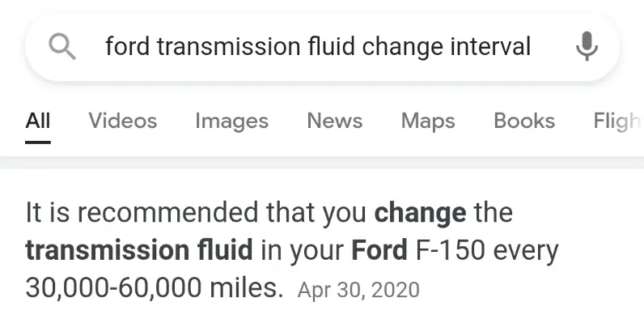
Task: Switch to the Videos tab
Action: pyautogui.click(x=123, y=121)
